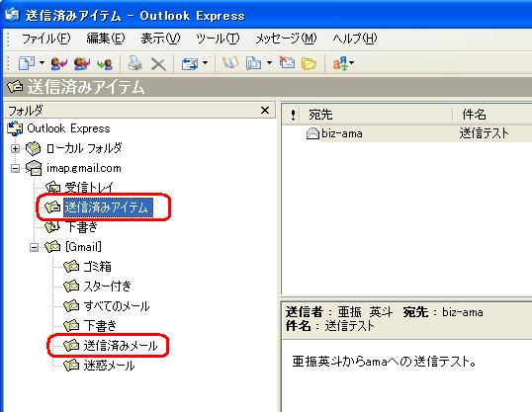Open the Send/Receive dropdown arrow
Viewport: 532px width, 412px height.
pyautogui.click(x=205, y=62)
